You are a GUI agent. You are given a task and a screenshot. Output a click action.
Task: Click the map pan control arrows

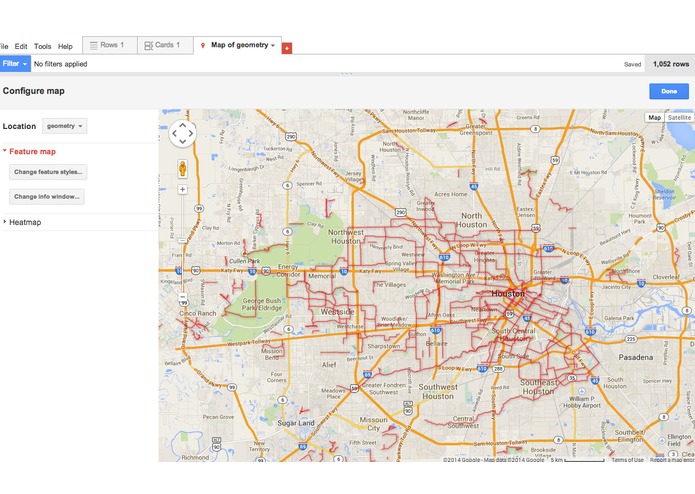pos(182,133)
